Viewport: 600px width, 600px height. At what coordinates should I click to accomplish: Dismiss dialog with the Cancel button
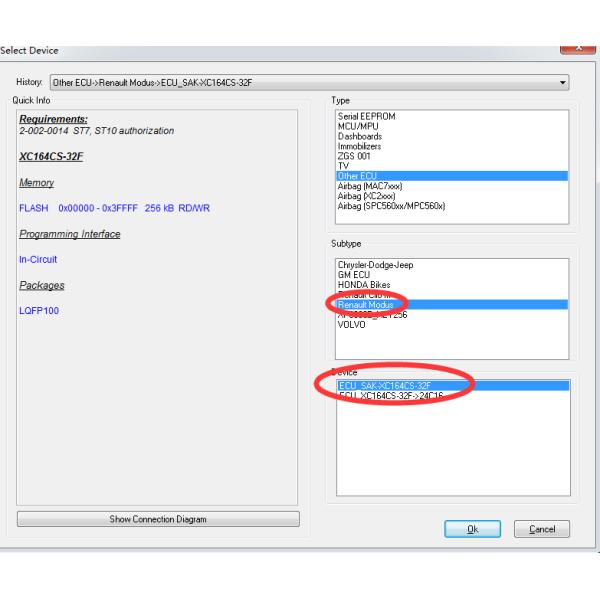pos(541,529)
